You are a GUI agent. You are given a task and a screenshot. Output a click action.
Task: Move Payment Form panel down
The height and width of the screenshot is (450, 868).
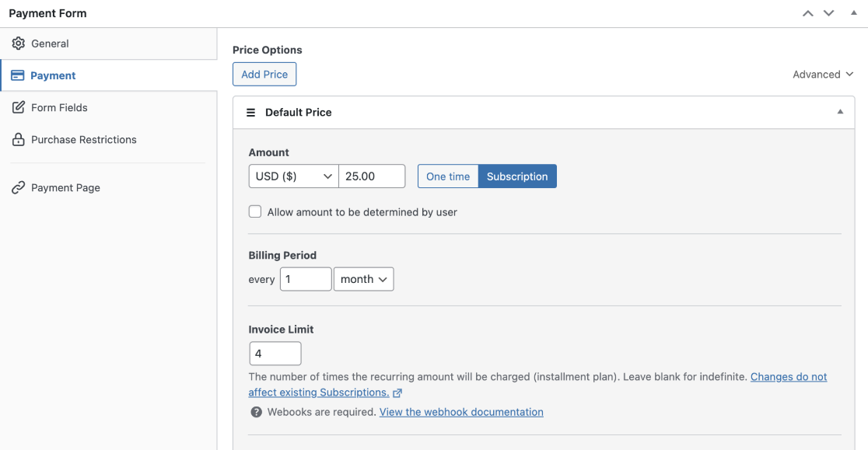point(828,13)
